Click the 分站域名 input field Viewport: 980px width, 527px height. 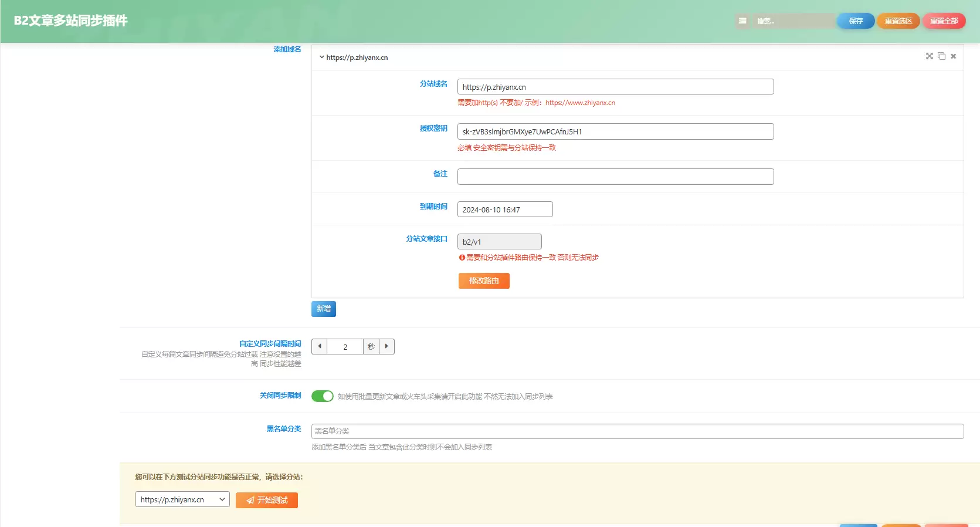[615, 87]
